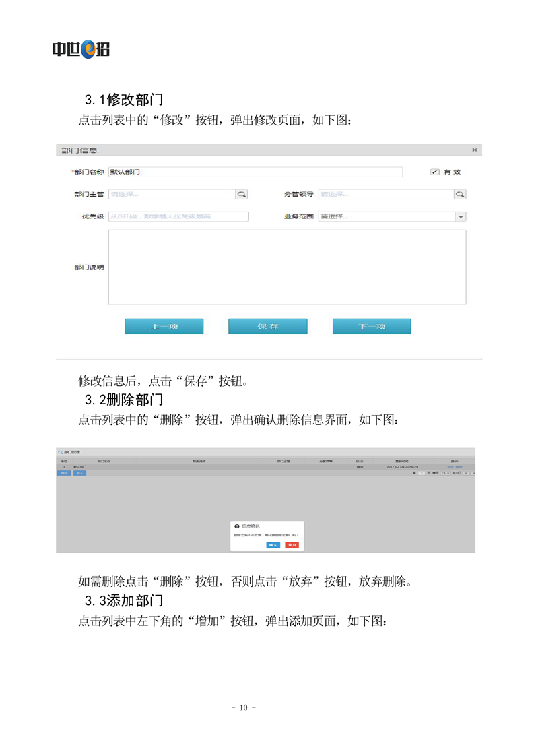Confirm deletion with the blue 确定 button
Viewport: 534px width, 756px height.
click(x=273, y=544)
